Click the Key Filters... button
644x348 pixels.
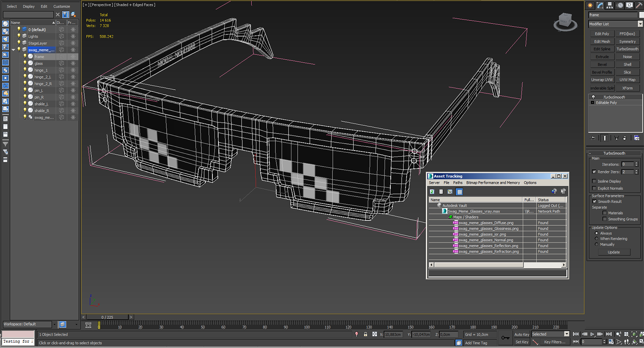555,342
